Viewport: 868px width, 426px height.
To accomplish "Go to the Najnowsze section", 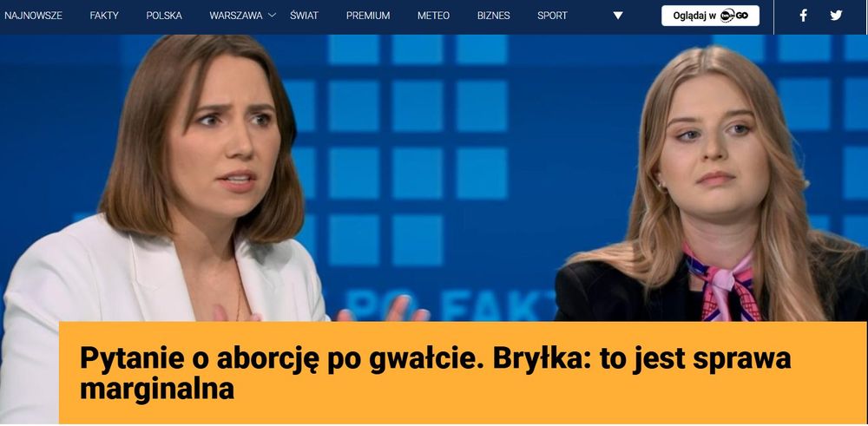I will 33,16.
